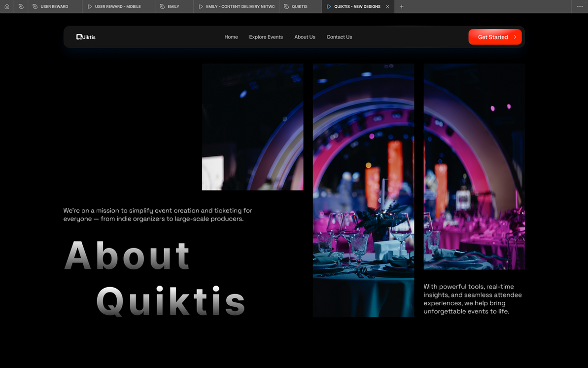Open the EMILY design tab
This screenshot has width=588, height=368.
[174, 6]
